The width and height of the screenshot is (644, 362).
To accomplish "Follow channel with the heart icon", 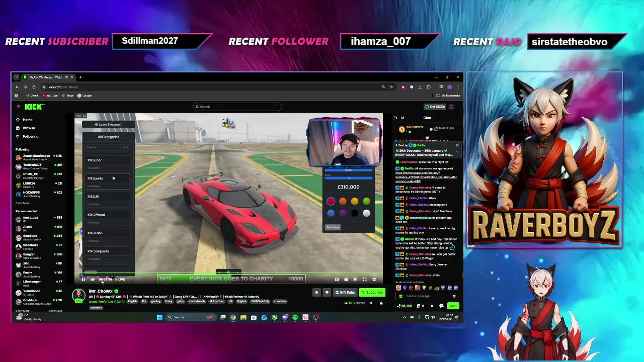I will pos(327,293).
